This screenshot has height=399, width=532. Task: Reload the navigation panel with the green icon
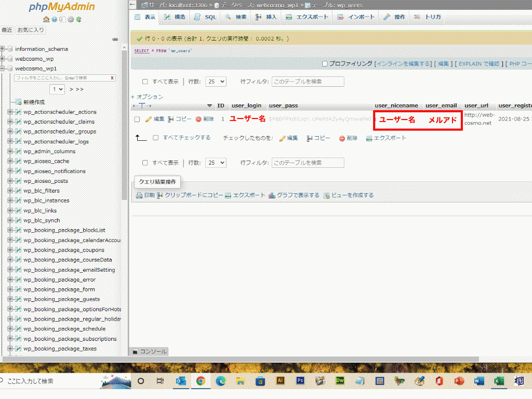78,20
